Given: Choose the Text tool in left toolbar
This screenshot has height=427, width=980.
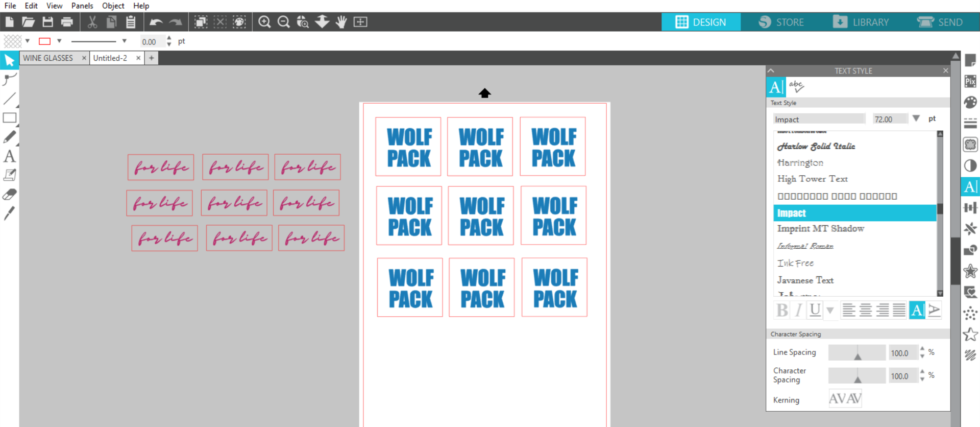Looking at the screenshot, I should point(9,156).
